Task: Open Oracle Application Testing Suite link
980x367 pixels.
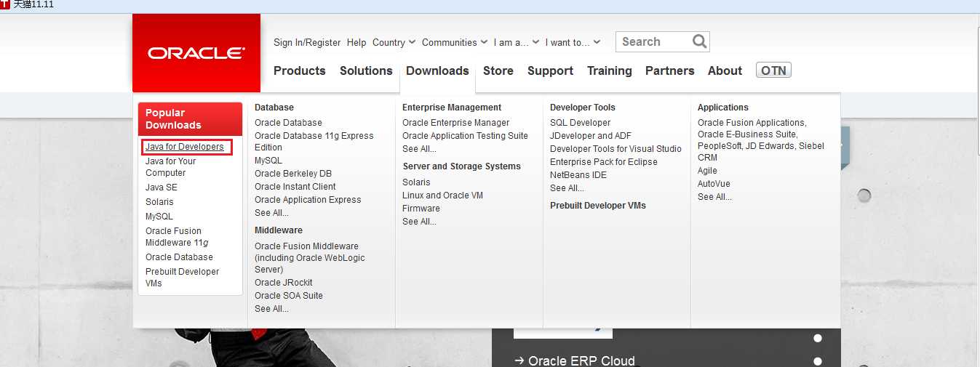Action: pyautogui.click(x=465, y=136)
